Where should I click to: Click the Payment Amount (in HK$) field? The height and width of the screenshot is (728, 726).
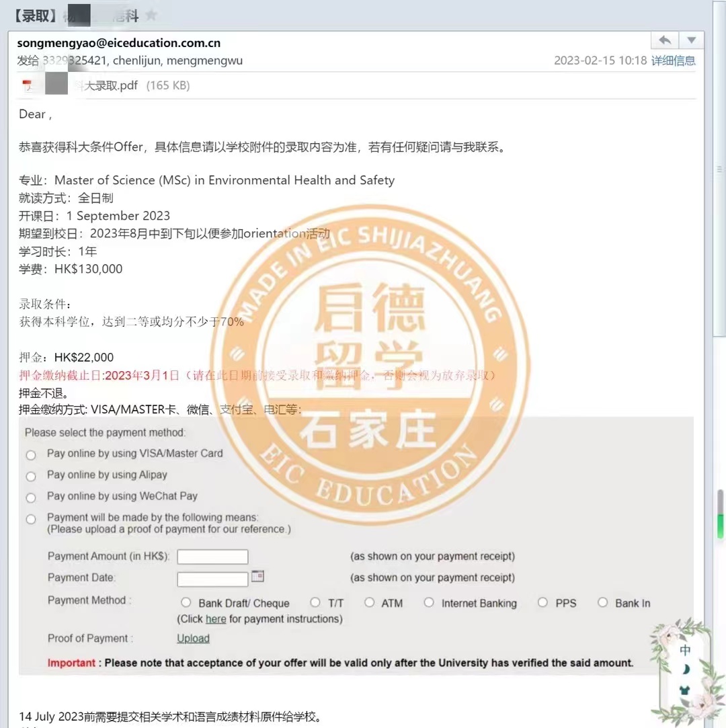click(x=212, y=557)
